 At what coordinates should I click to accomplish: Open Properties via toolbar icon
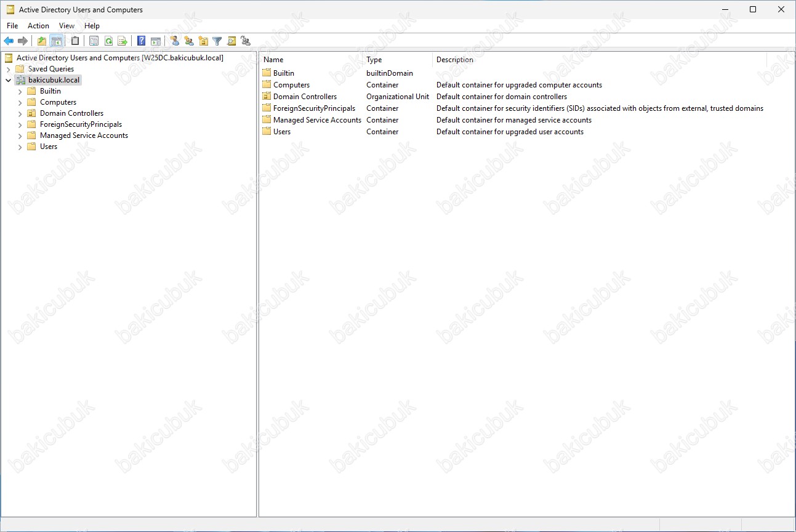tap(94, 41)
